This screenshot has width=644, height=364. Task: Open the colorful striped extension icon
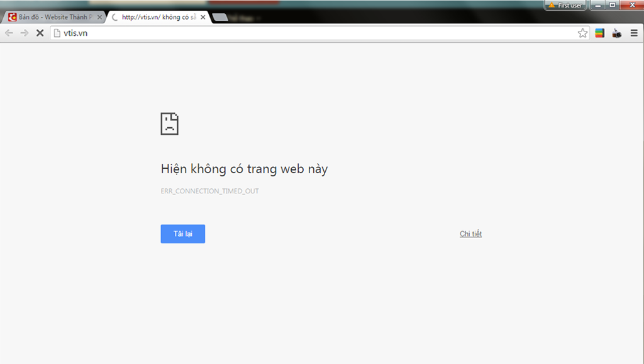pyautogui.click(x=599, y=33)
